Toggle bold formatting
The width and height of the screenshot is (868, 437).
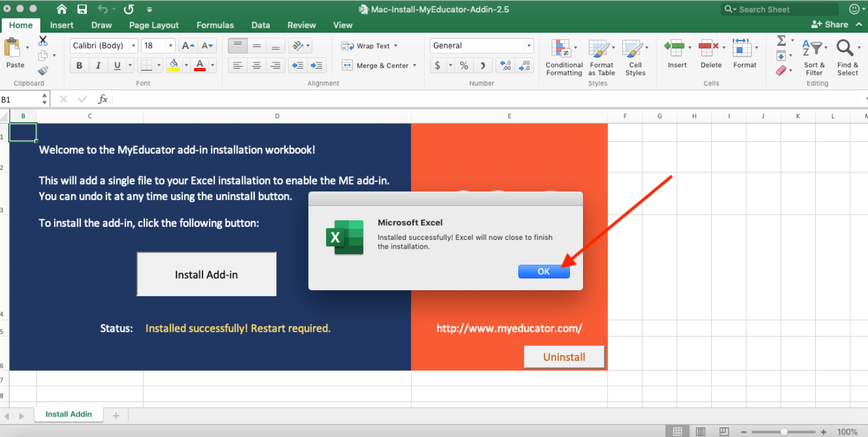coord(79,65)
